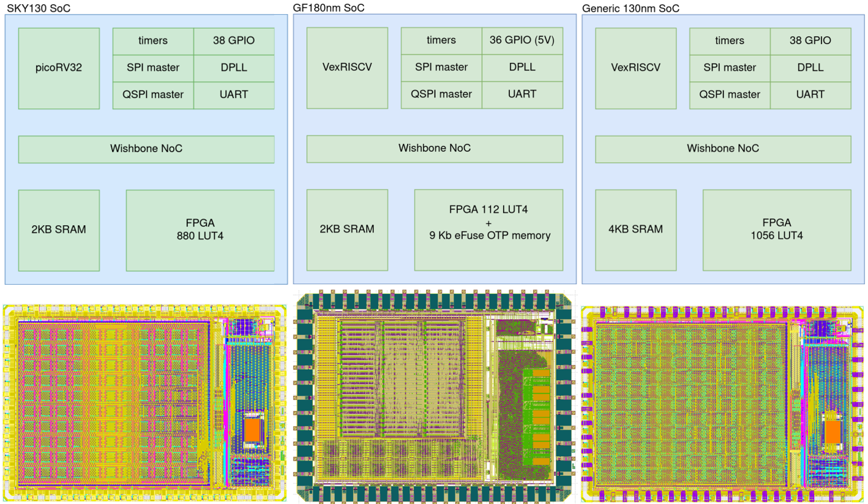Select UART block in the GF180nm SoC

click(522, 95)
